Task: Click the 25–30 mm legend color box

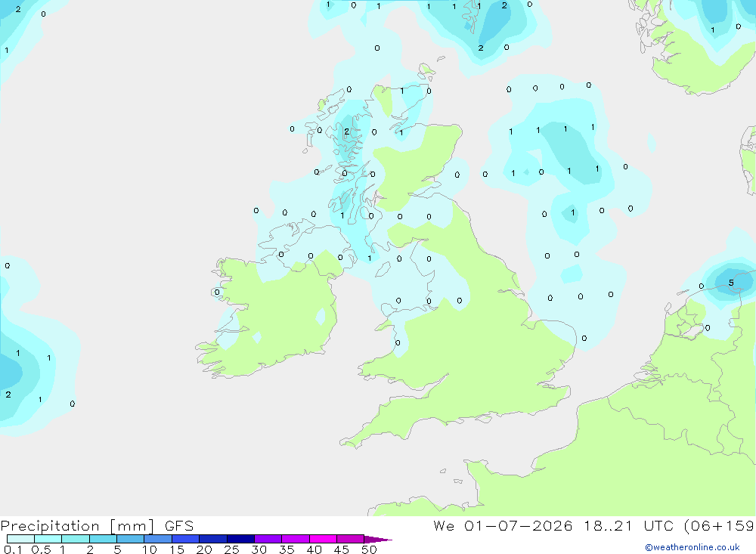Action: [x=240, y=539]
